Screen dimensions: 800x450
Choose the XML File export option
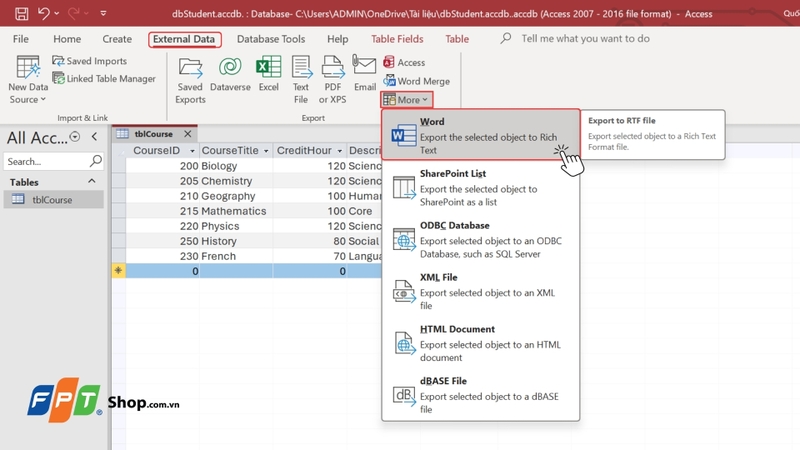(x=480, y=285)
